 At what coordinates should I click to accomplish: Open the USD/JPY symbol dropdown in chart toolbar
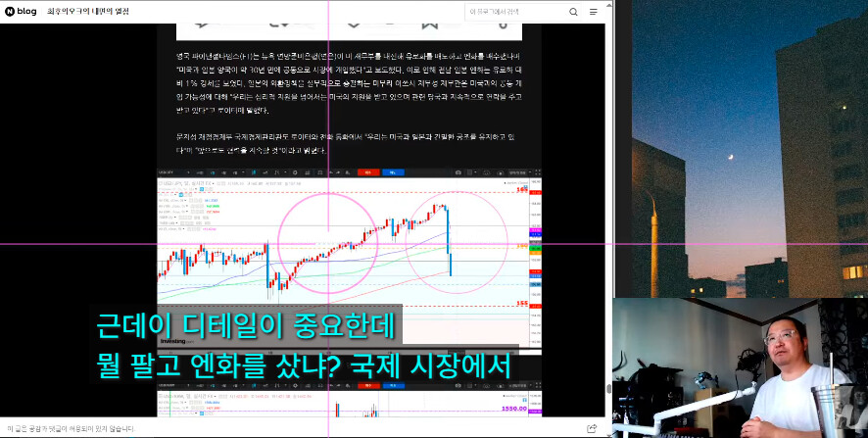click(172, 172)
